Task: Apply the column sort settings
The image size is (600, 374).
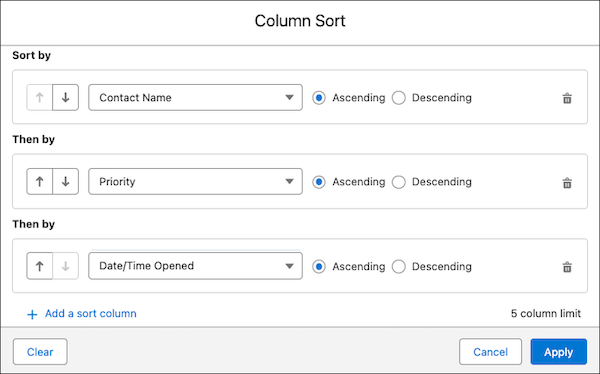Action: coord(558,352)
